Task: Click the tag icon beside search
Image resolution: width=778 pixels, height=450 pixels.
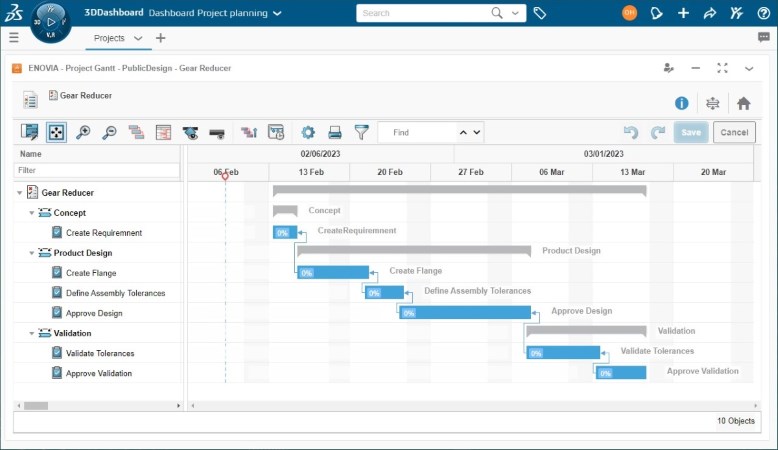Action: (x=540, y=13)
